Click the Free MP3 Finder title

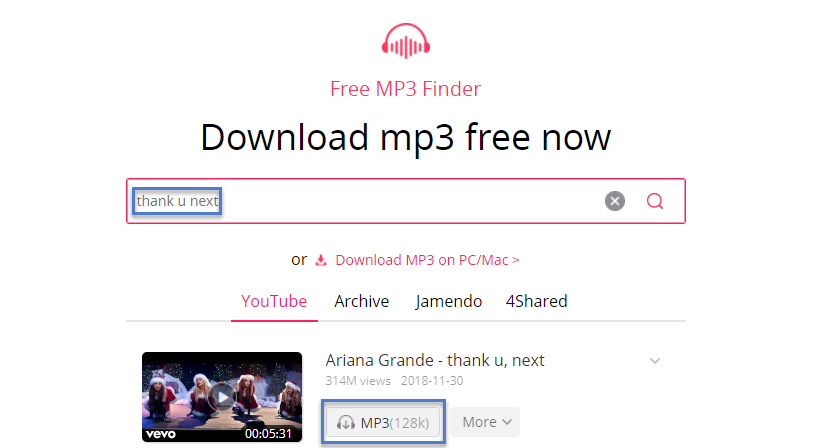coord(405,89)
